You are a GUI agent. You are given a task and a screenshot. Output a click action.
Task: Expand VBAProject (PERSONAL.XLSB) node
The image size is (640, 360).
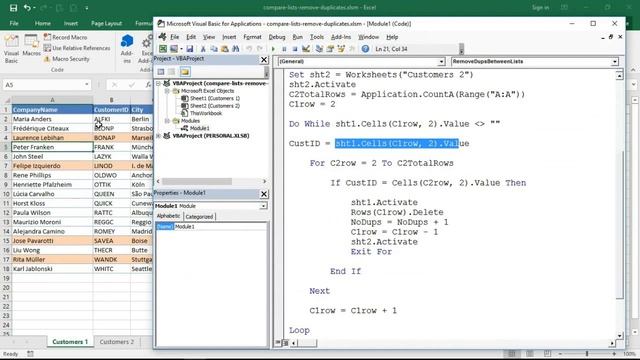coord(158,136)
